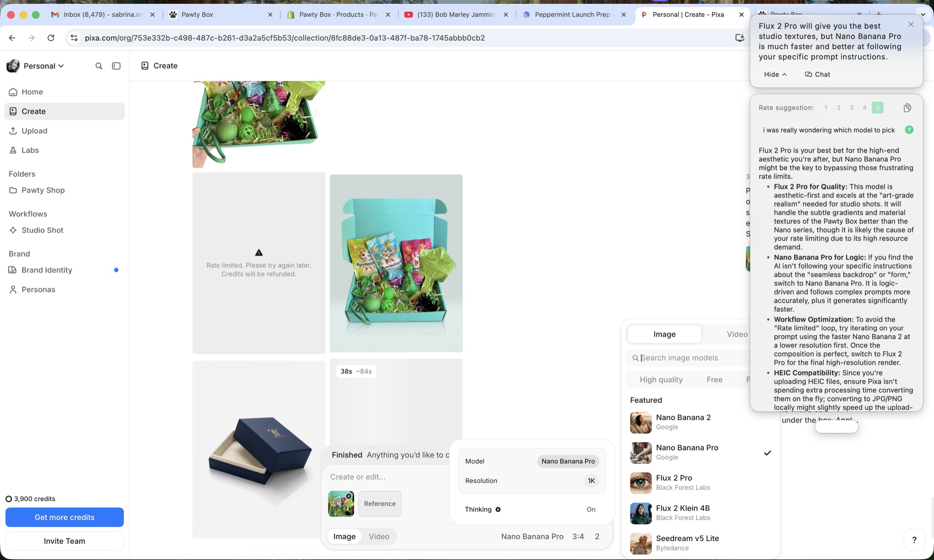Open the help question mark button
934x560 pixels.
click(x=914, y=540)
